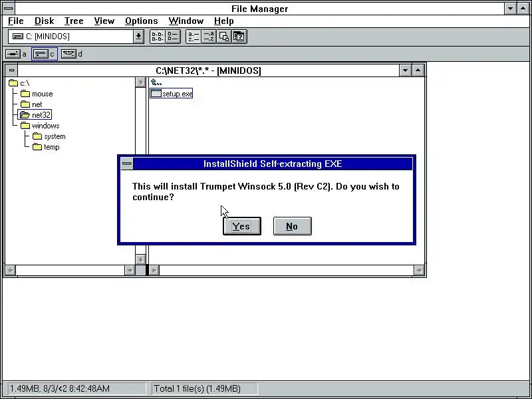This screenshot has height=399, width=532.
Task: Click tree pane scroll up arrow
Action: pos(140,82)
